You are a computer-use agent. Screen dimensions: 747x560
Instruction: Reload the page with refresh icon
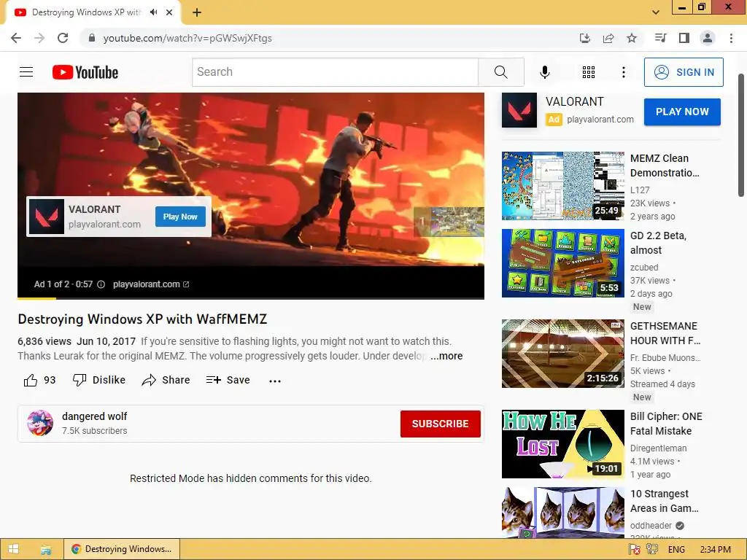[x=63, y=38]
